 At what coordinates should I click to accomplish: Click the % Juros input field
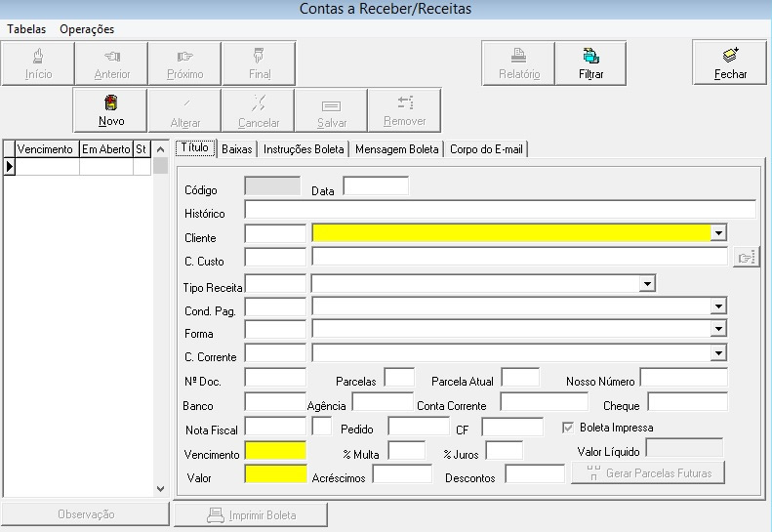(x=505, y=450)
